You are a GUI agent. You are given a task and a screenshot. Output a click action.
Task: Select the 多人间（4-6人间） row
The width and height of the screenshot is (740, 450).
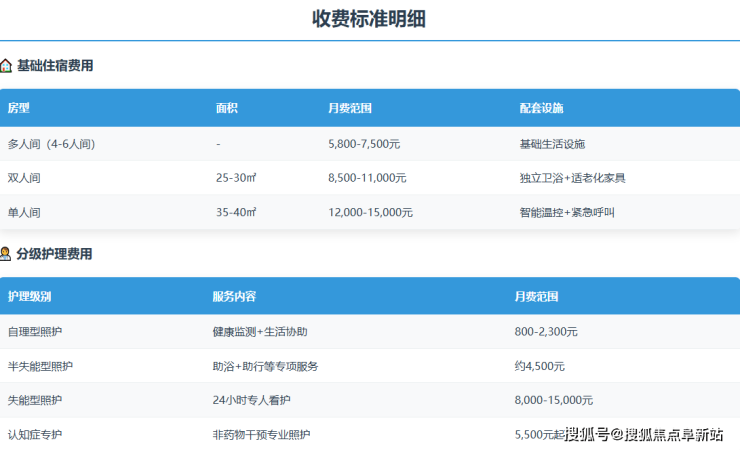[x=51, y=144]
